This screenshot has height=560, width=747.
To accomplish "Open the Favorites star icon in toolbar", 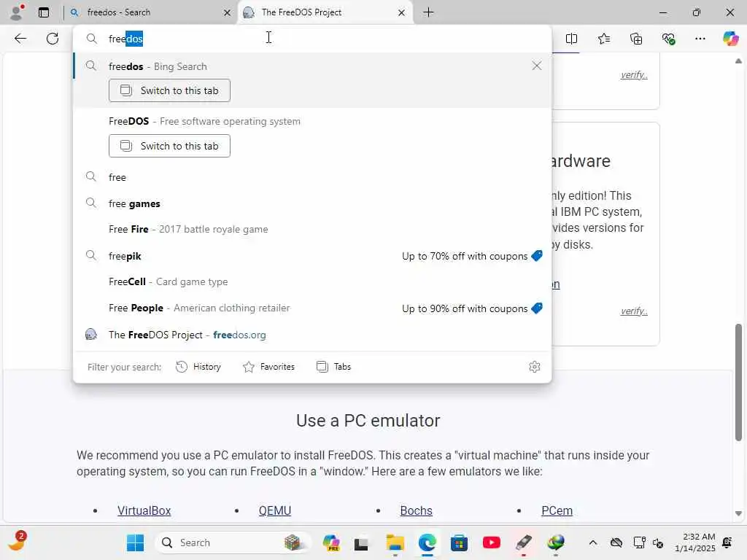I will point(603,39).
